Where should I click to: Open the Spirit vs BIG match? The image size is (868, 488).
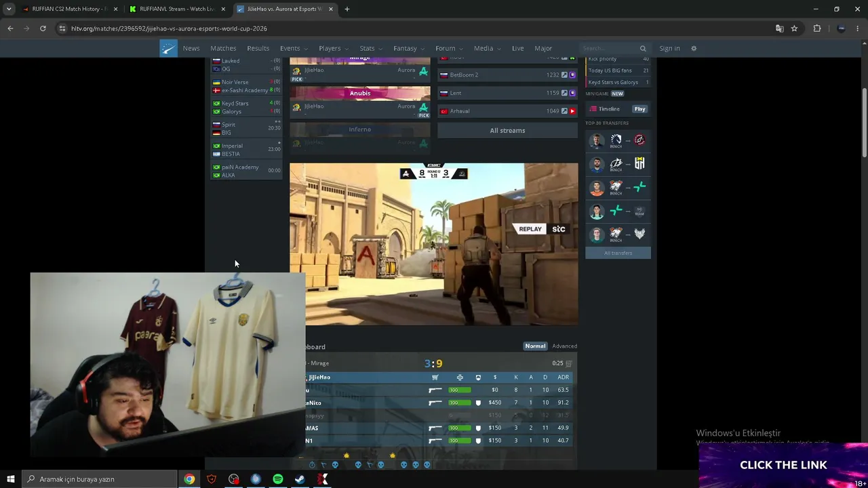pyautogui.click(x=247, y=128)
